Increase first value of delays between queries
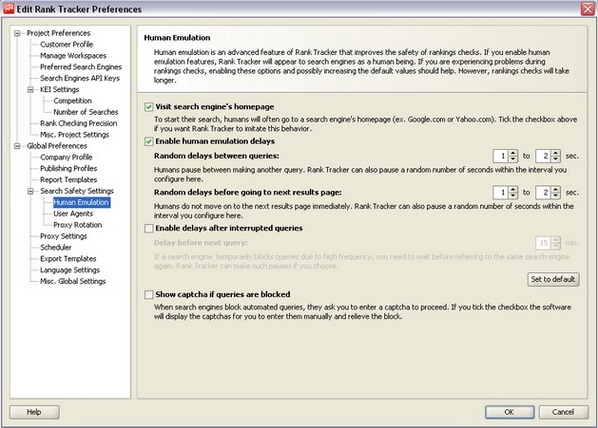The width and height of the screenshot is (598, 428). pos(513,153)
